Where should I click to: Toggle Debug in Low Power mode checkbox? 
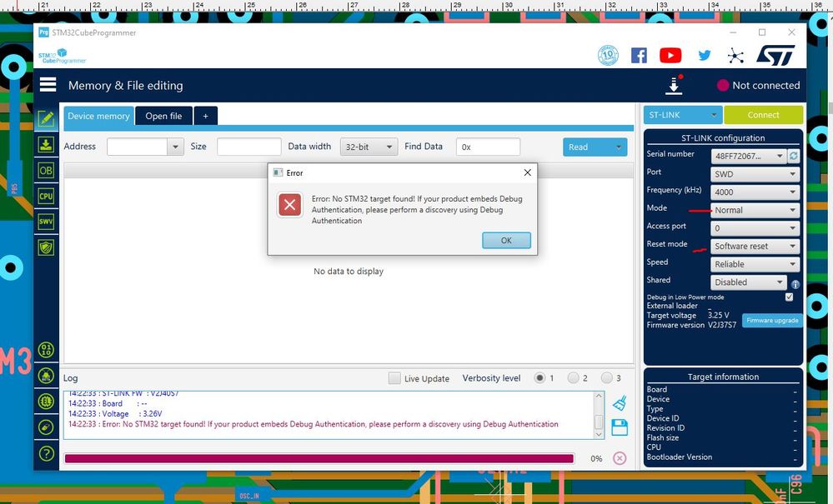(789, 297)
